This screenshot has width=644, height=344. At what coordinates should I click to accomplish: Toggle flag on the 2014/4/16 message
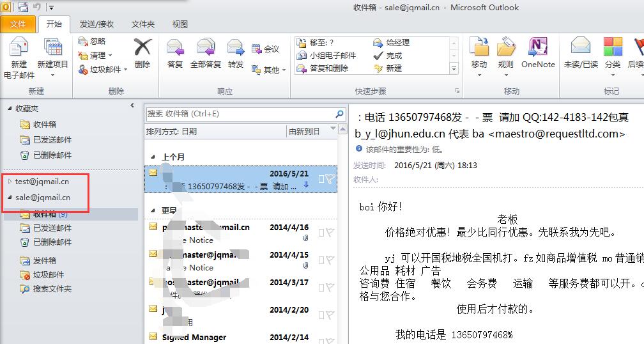click(x=329, y=232)
